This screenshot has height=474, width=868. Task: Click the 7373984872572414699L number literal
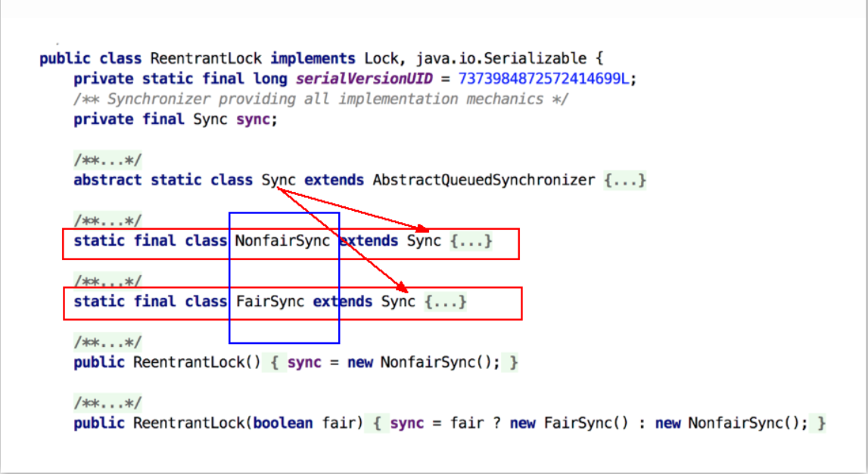click(x=543, y=79)
